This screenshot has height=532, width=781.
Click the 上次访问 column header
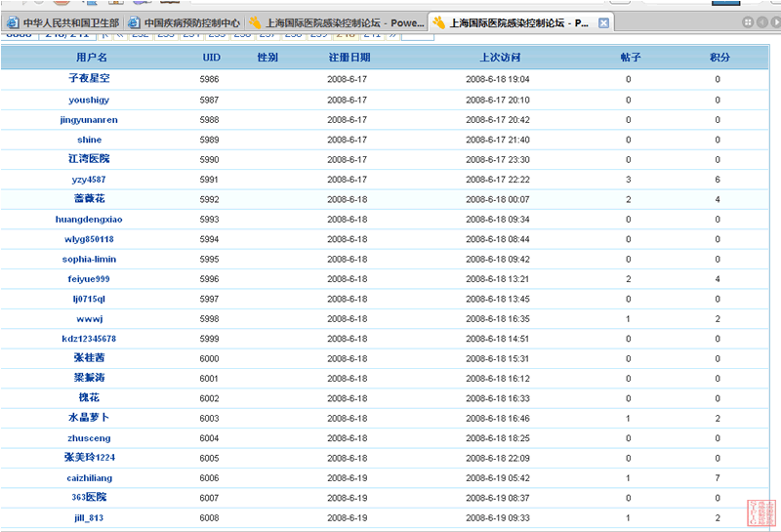[500, 59]
